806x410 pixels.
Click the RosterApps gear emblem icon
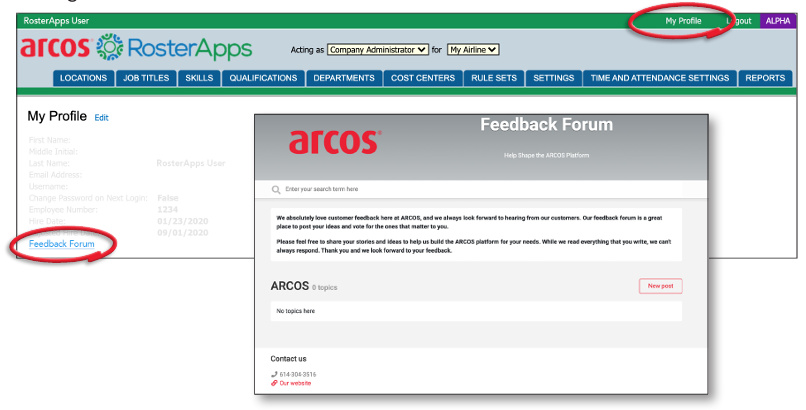[x=109, y=47]
